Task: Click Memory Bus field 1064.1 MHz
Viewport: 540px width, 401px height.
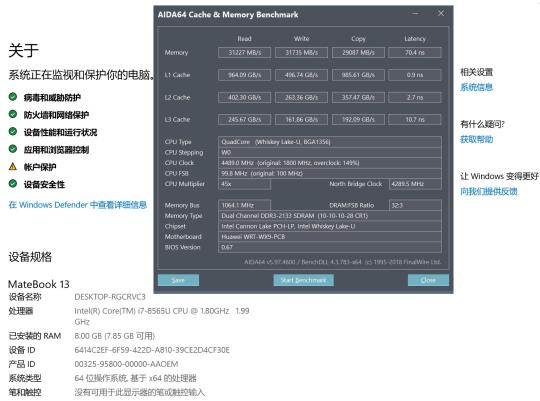Action: [x=245, y=205]
